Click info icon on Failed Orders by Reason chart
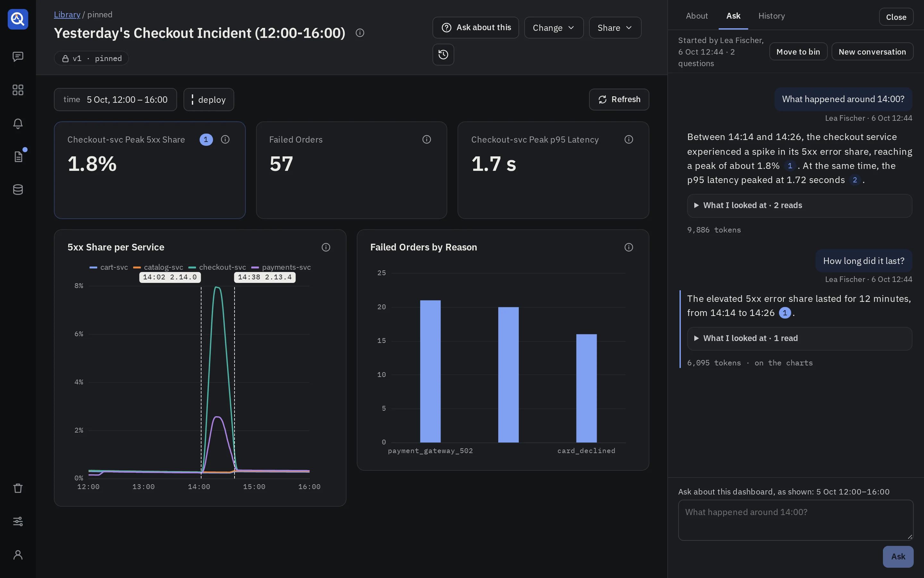The width and height of the screenshot is (924, 578). tap(629, 247)
